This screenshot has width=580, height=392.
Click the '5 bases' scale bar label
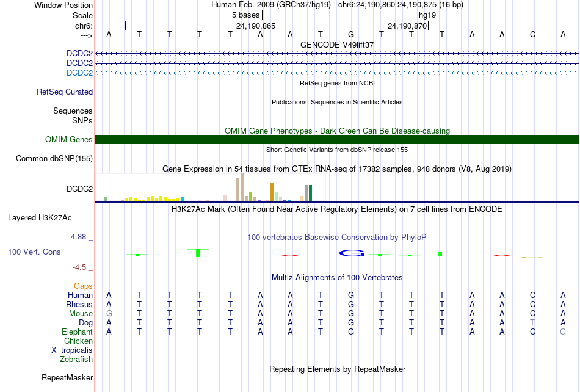point(245,15)
